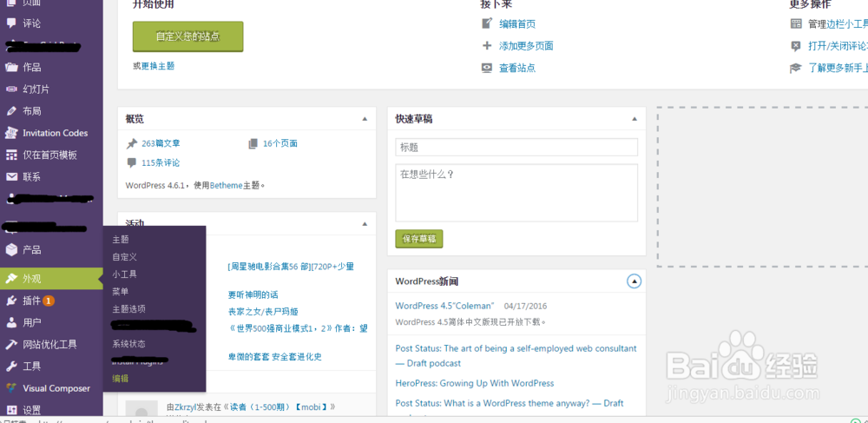The image size is (868, 423).
Task: Click the 在想些什么? text area
Action: point(516,193)
